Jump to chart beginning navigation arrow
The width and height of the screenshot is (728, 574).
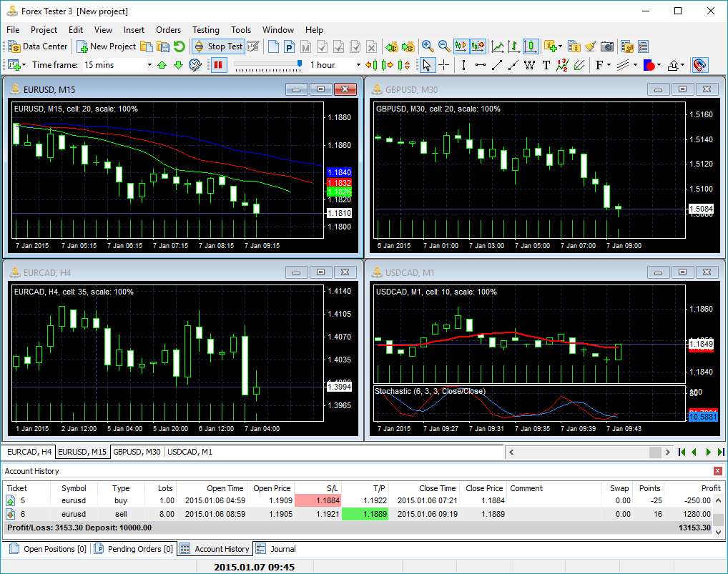682,452
